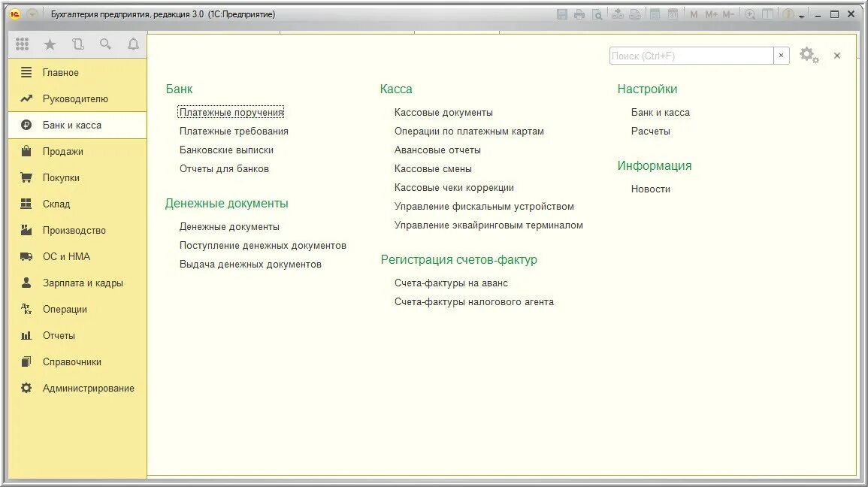Image resolution: width=868 pixels, height=487 pixels.
Task: Click the M- memory subtract button
Action: point(728,14)
